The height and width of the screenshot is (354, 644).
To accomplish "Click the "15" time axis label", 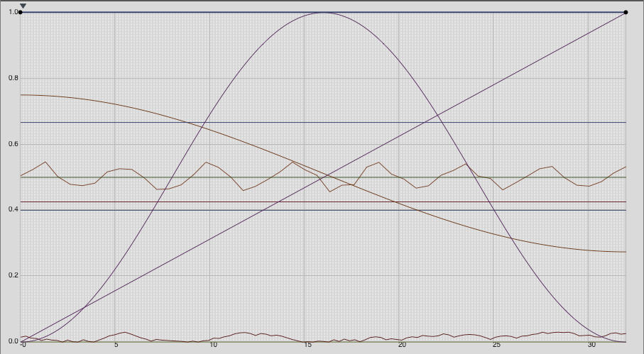I will [308, 345].
